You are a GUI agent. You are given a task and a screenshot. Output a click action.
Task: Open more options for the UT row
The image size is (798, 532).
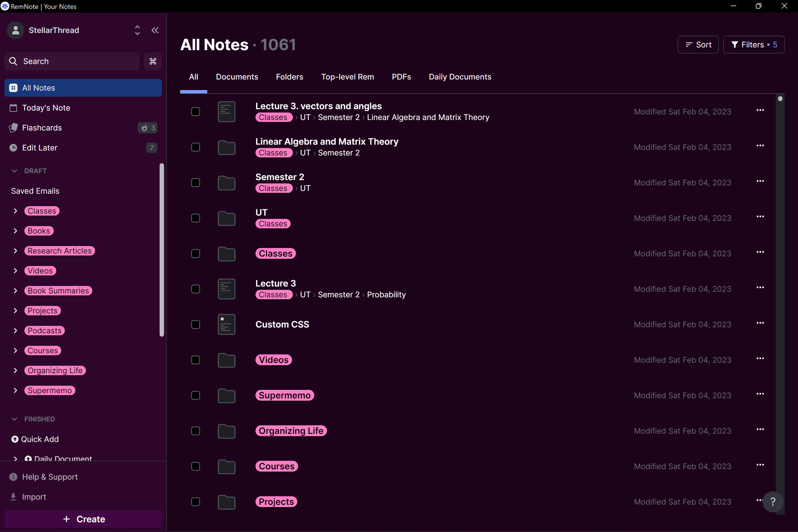760,216
